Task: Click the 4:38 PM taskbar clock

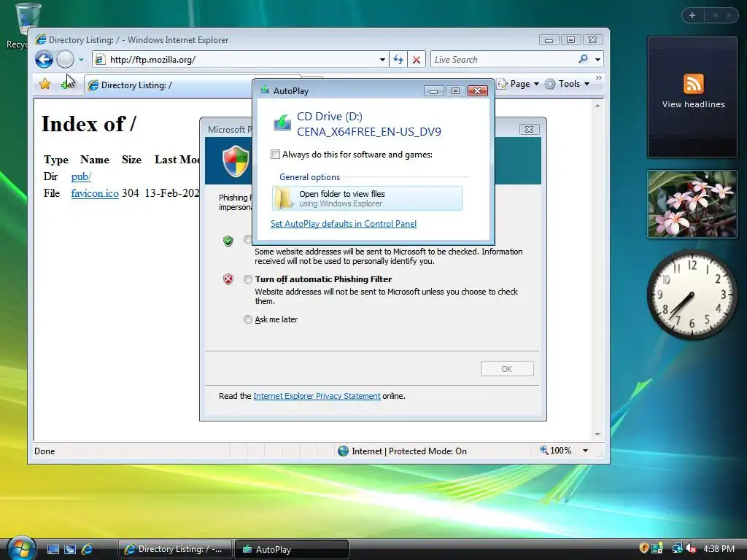Action: [x=719, y=549]
